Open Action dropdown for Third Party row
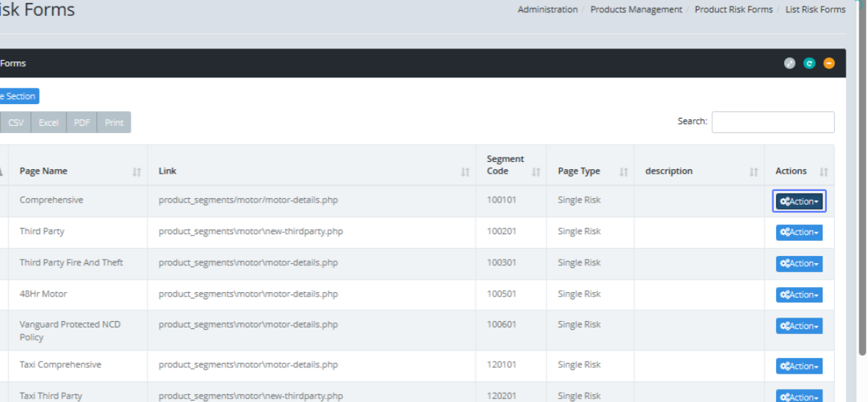This screenshot has width=868, height=402. point(799,232)
